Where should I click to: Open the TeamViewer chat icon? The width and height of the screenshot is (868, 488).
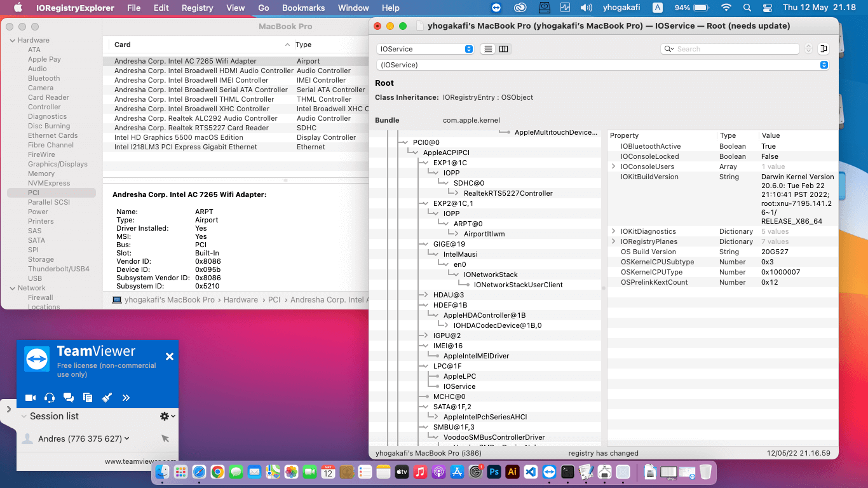(x=69, y=398)
